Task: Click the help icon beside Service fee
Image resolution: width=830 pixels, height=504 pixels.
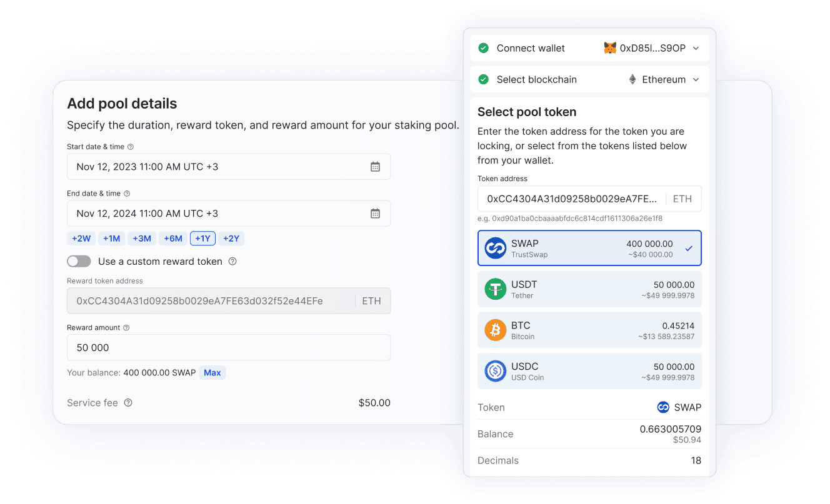Action: [128, 403]
